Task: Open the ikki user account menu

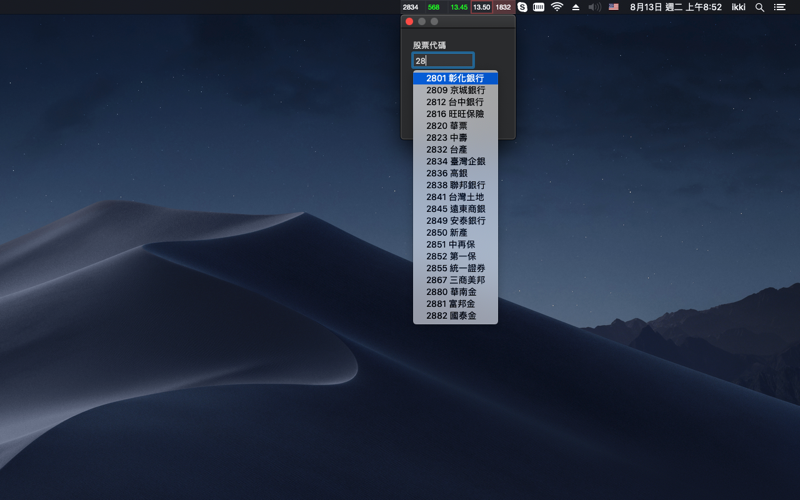Action: click(738, 7)
